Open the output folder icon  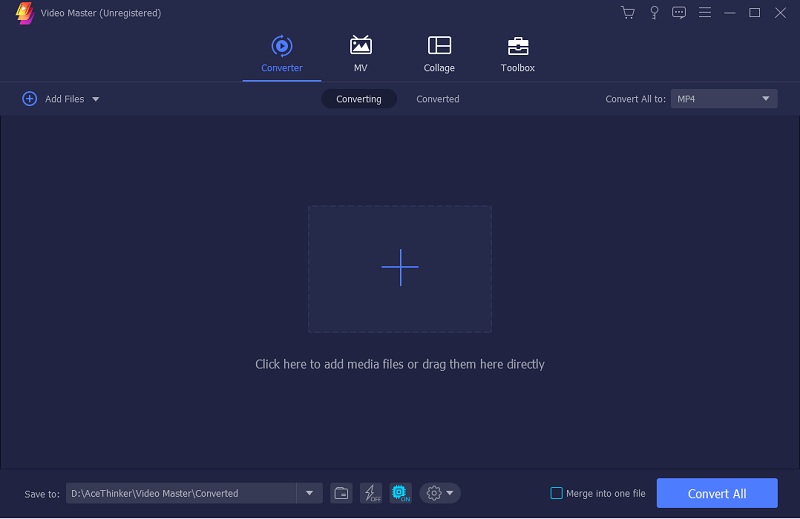click(341, 493)
